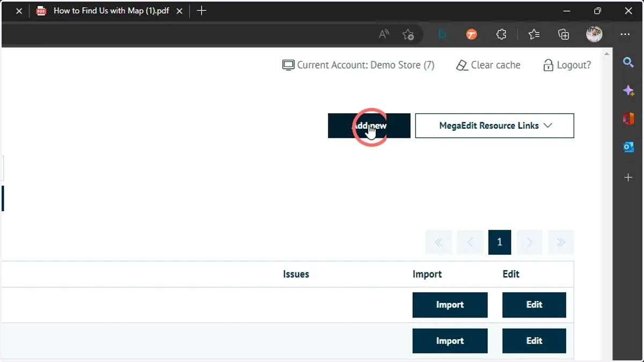Click the Clear cache link
Screen dimensions: 644x362
[488, 65]
